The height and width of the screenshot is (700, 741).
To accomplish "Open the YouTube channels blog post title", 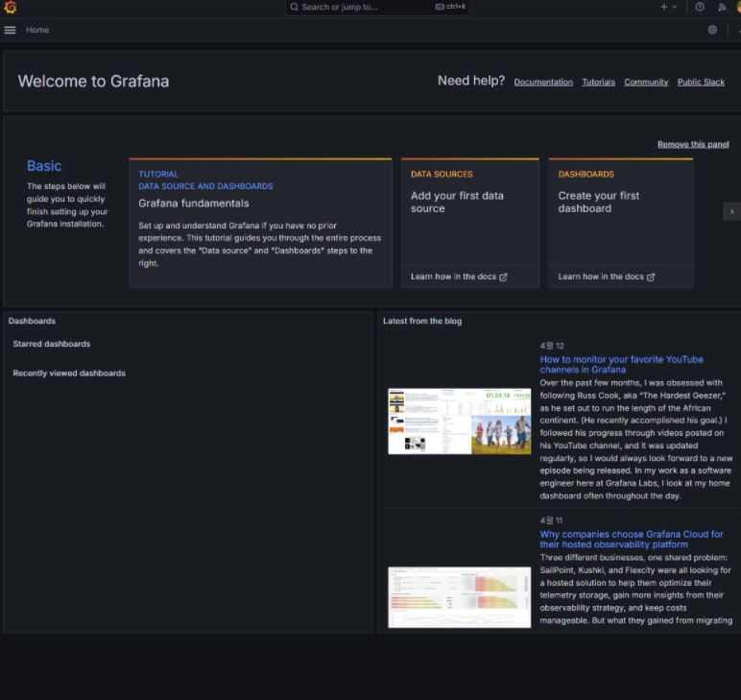I will coord(621,365).
